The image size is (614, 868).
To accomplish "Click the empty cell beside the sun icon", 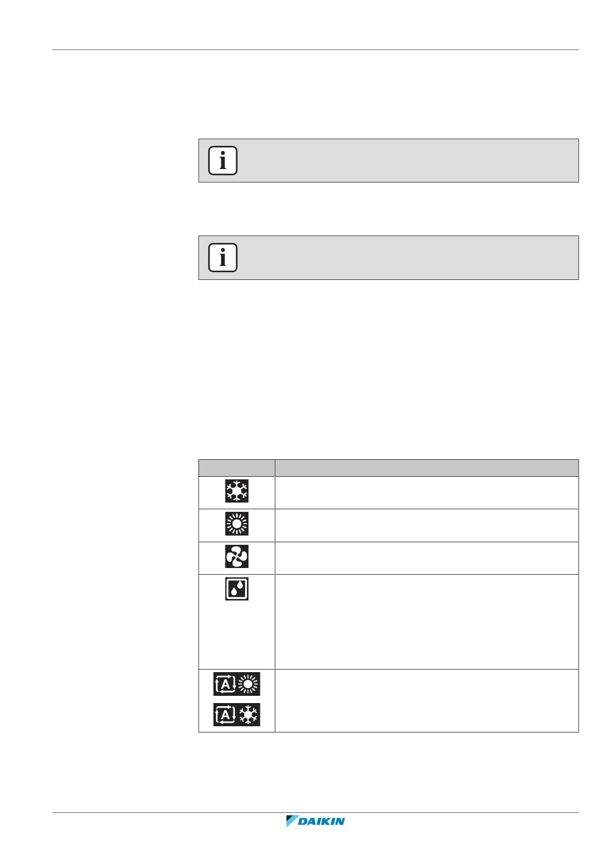I will (426, 525).
